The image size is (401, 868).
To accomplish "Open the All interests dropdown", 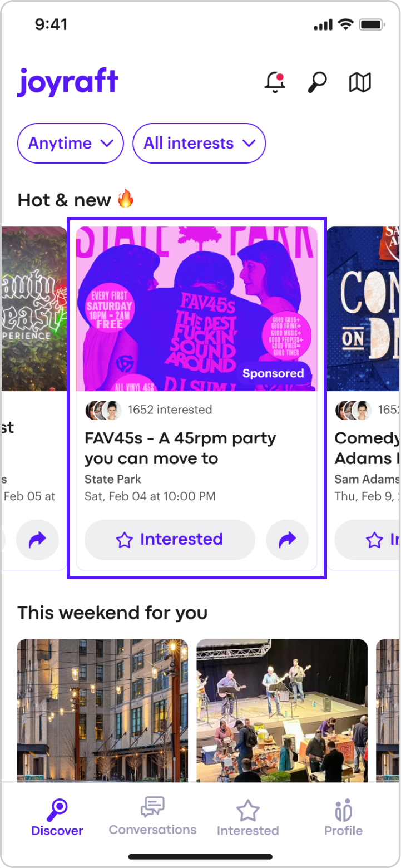I will (199, 143).
